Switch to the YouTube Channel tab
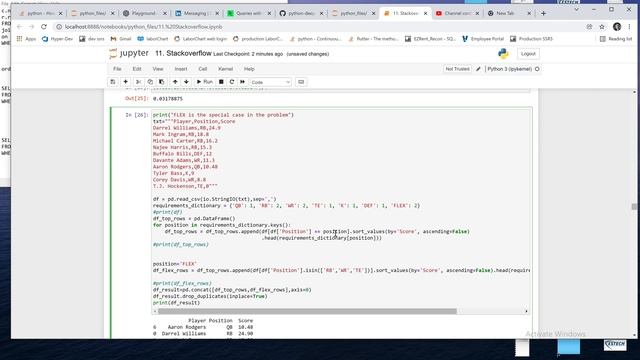This screenshot has height=360, width=640. click(458, 13)
